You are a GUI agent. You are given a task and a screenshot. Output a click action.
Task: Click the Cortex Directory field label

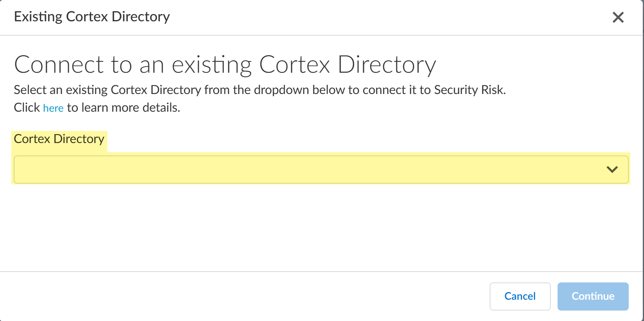(59, 139)
